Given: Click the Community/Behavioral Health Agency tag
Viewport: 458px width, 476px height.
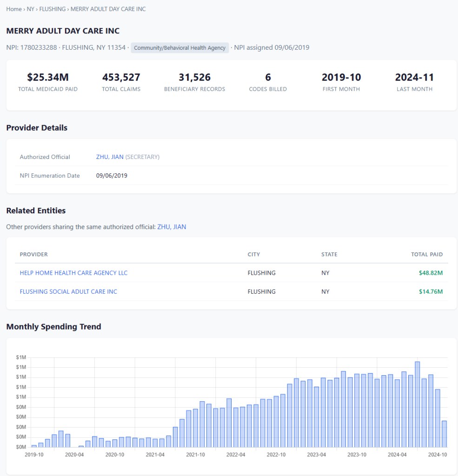Looking at the screenshot, I should pos(179,48).
